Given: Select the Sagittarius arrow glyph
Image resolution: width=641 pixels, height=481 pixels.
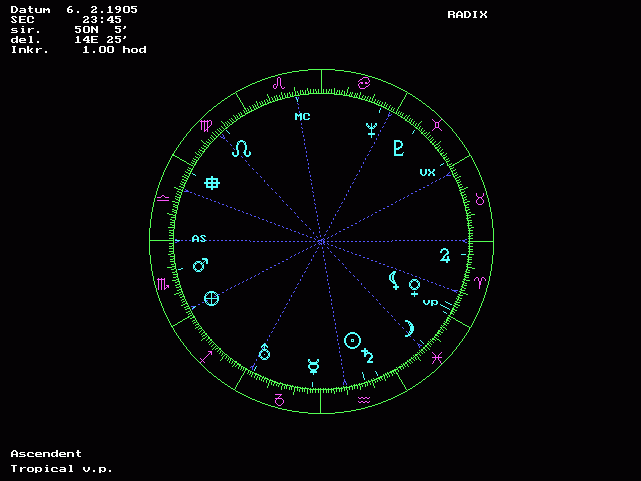Looking at the screenshot, I should coord(206,357).
